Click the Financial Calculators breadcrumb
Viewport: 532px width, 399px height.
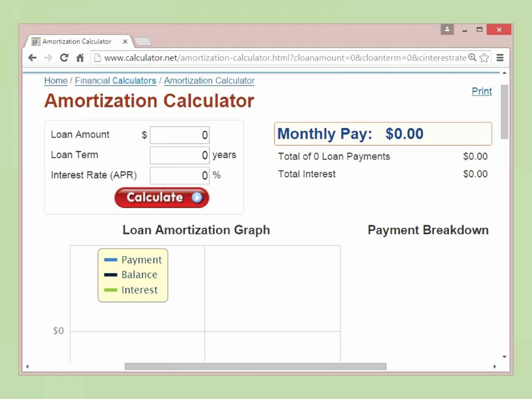pos(116,81)
